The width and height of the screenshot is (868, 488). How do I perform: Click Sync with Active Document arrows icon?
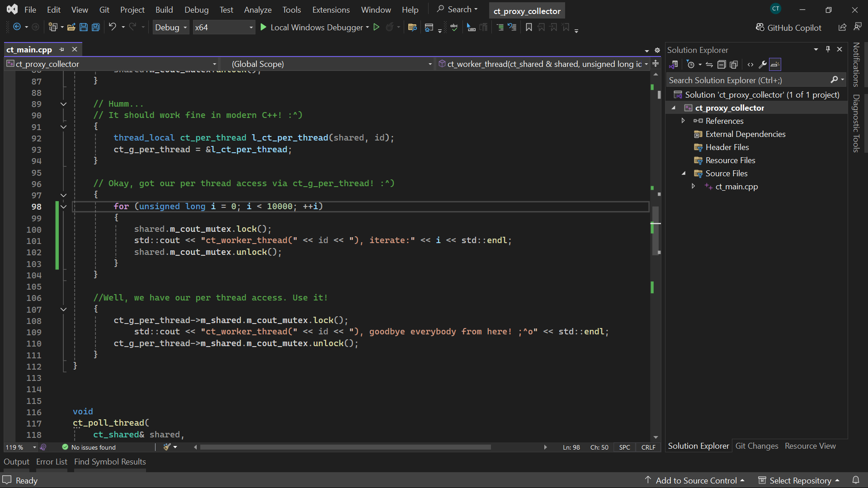pyautogui.click(x=709, y=65)
